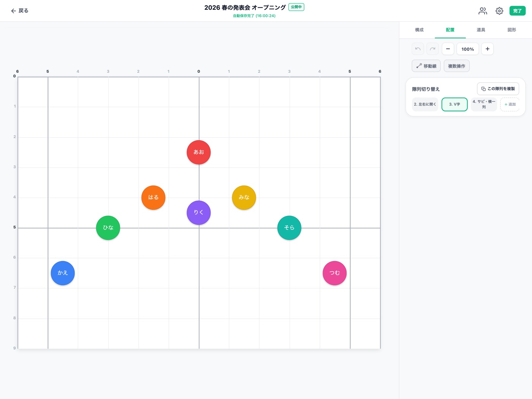Toggle the 移動線 movement line button

coord(426,66)
